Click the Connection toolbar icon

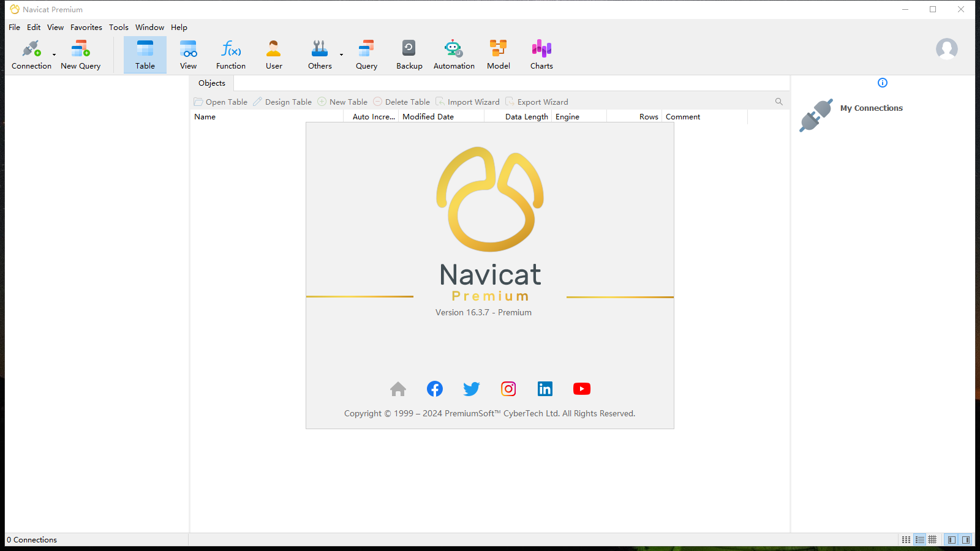pos(31,54)
